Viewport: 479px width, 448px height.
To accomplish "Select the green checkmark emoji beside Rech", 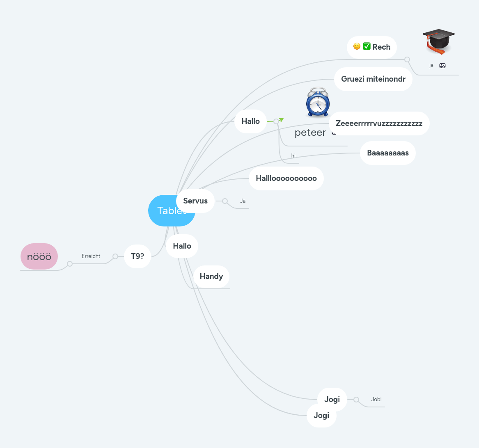I will 367,47.
